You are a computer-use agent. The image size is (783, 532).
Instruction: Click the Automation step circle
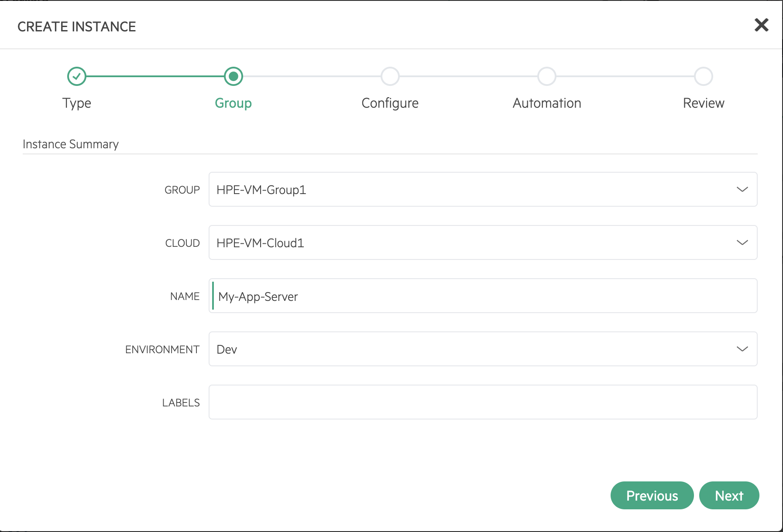(547, 76)
